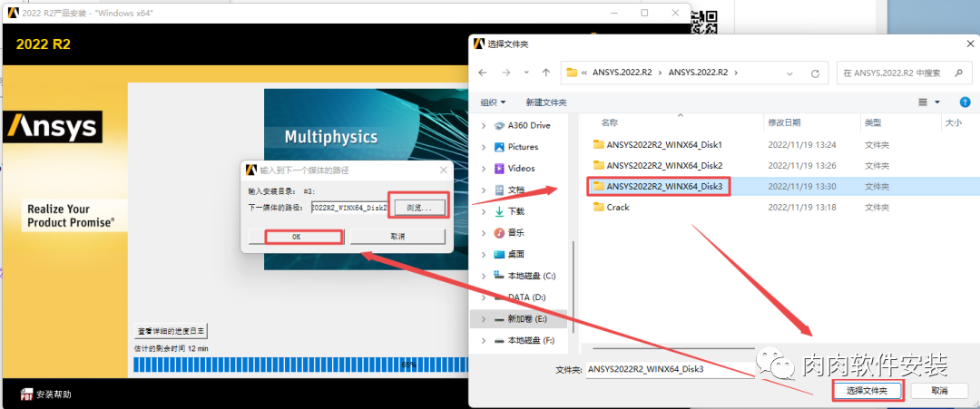This screenshot has width=980, height=409.
Task: Sort by 名称 column header
Action: click(x=609, y=123)
